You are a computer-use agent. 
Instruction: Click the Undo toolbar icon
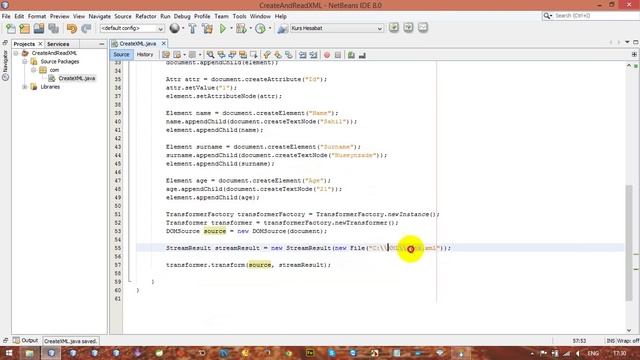click(x=72, y=28)
